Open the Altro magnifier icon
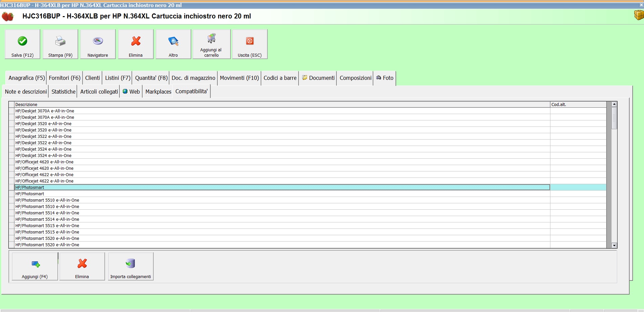The width and height of the screenshot is (644, 312). pos(173,41)
